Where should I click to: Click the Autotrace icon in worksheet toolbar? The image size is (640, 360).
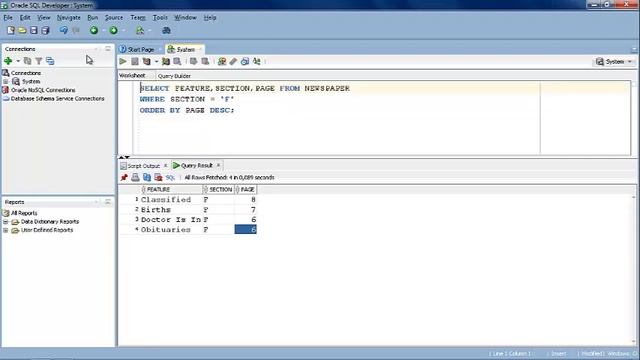tap(166, 62)
